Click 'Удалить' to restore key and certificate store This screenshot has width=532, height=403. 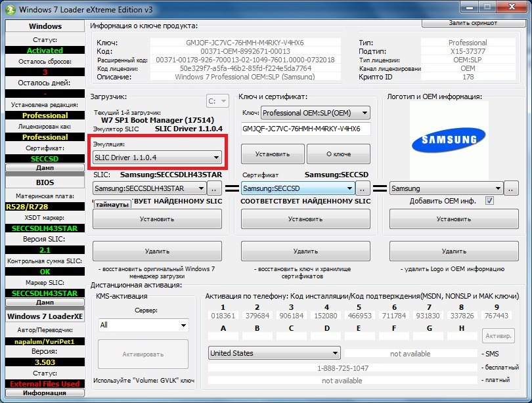[305, 251]
